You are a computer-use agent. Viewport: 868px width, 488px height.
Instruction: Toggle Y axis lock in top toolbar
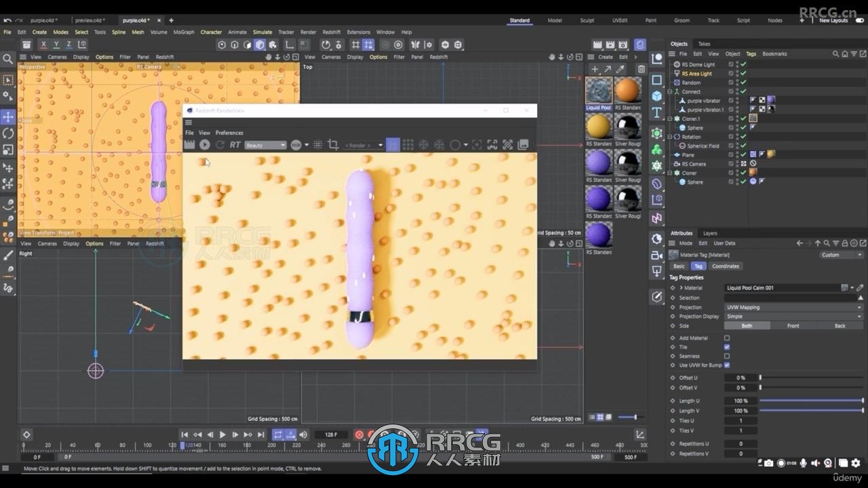56,45
